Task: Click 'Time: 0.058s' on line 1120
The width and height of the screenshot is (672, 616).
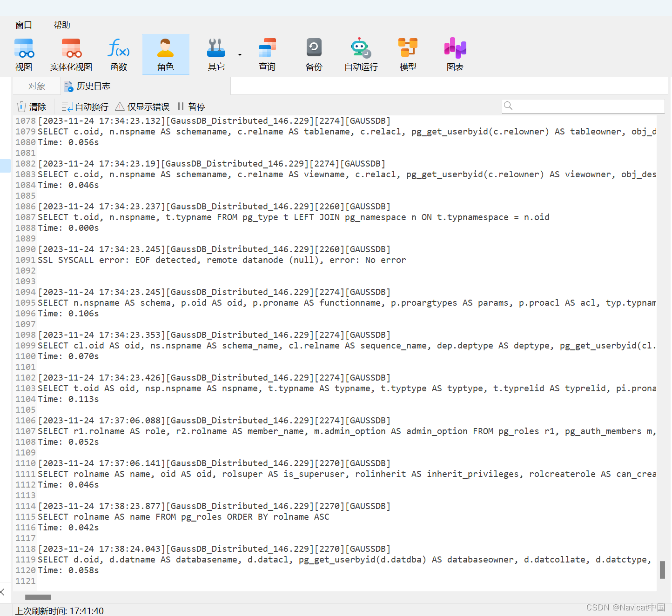Action: tap(68, 570)
